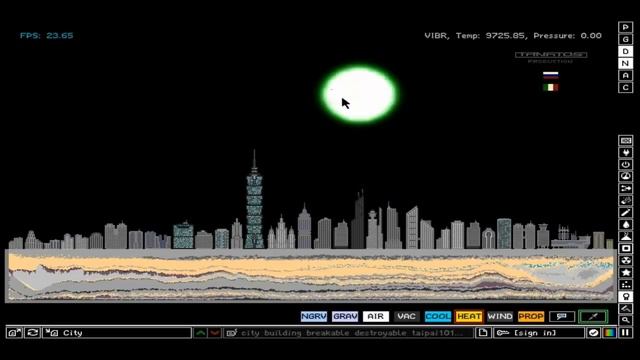
Task: Toggle the N view mode off
Action: pos(625,63)
